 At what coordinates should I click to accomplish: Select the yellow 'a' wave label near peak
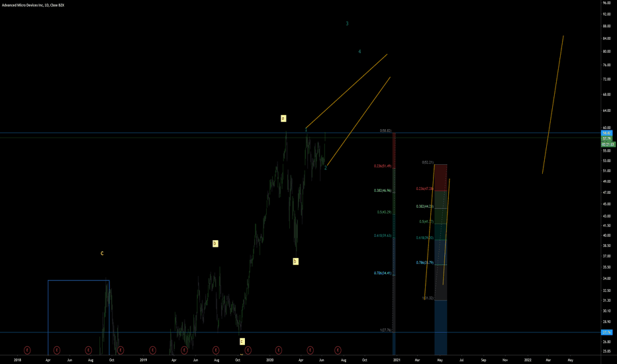point(283,118)
